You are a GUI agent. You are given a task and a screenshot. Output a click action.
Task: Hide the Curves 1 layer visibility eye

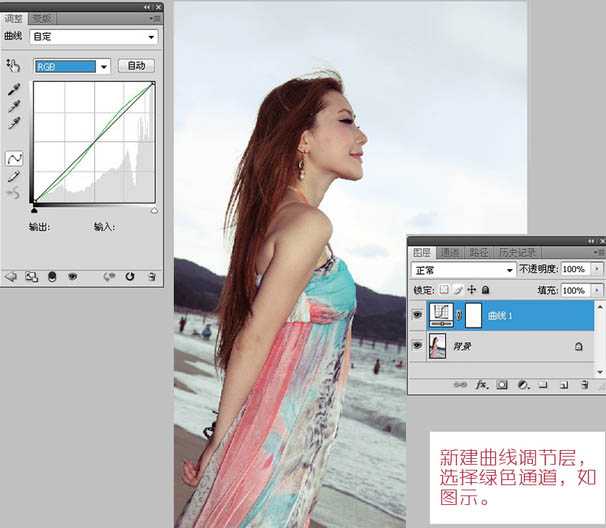[x=417, y=315]
